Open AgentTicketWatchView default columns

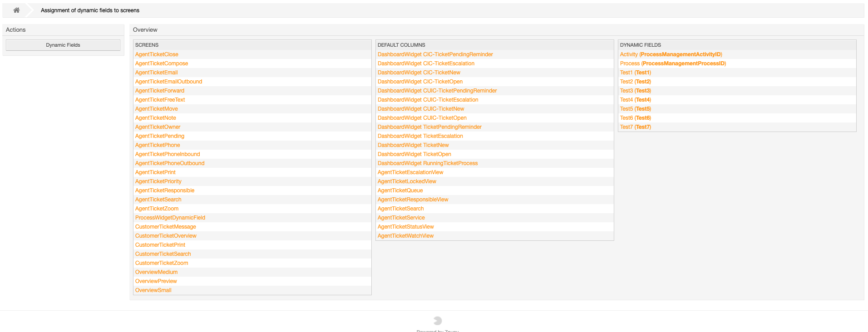point(405,236)
